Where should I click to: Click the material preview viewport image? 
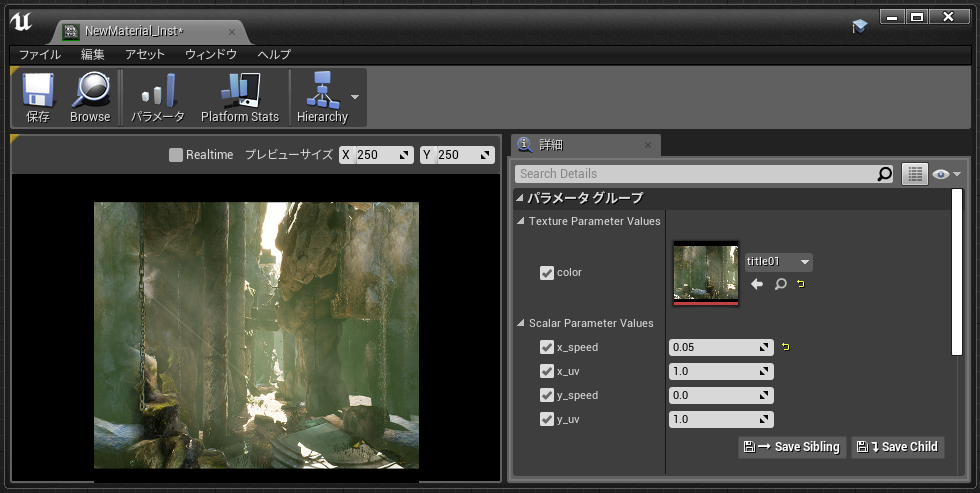256,335
